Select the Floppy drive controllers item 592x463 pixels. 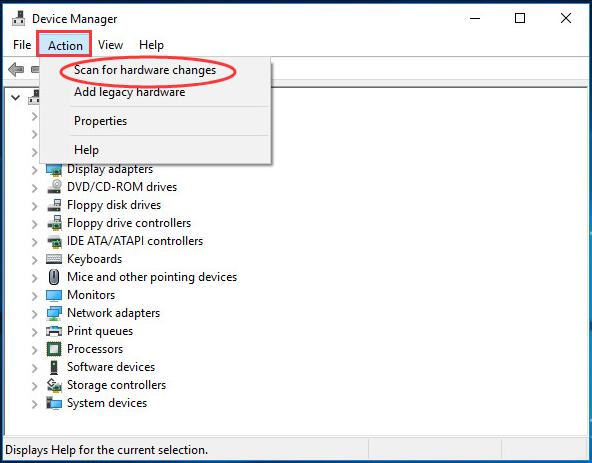pos(129,223)
